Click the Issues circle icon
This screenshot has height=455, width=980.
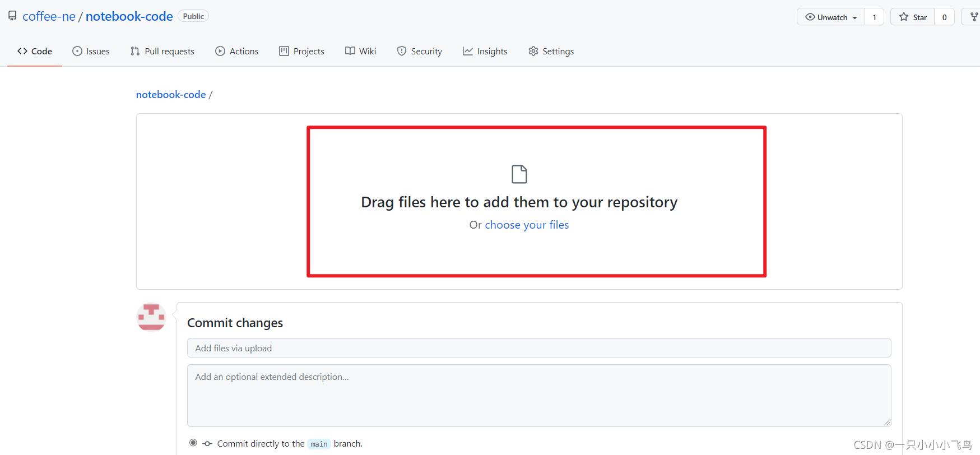pos(77,51)
